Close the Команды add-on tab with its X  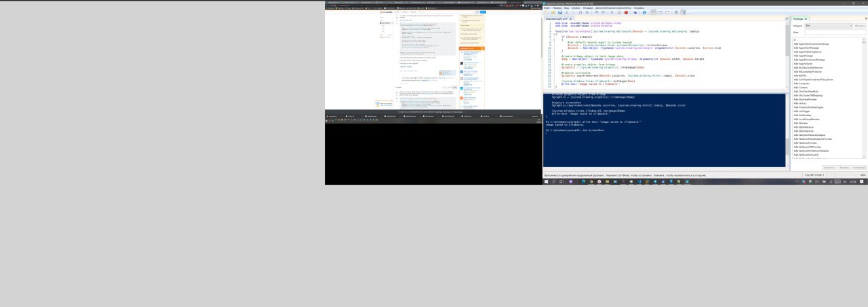[x=806, y=19]
